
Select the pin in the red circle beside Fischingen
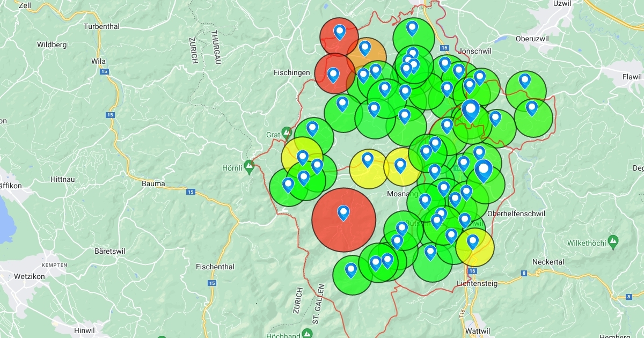(x=333, y=75)
